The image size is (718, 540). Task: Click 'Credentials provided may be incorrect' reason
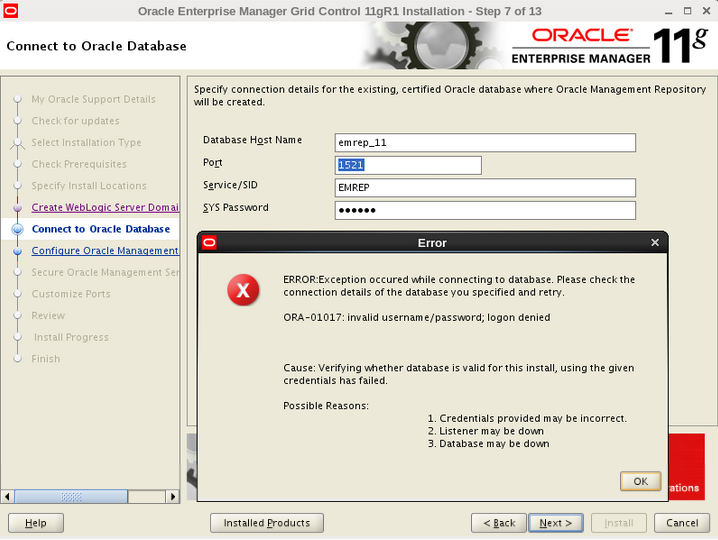(527, 418)
